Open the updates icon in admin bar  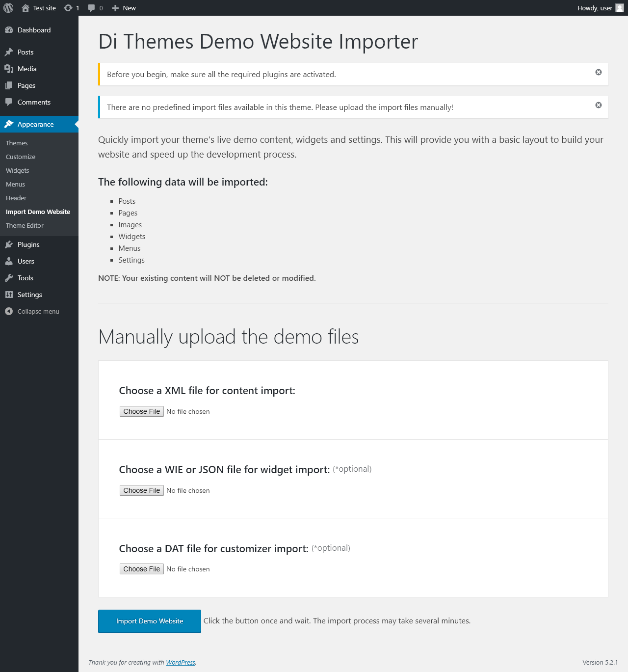pyautogui.click(x=68, y=8)
